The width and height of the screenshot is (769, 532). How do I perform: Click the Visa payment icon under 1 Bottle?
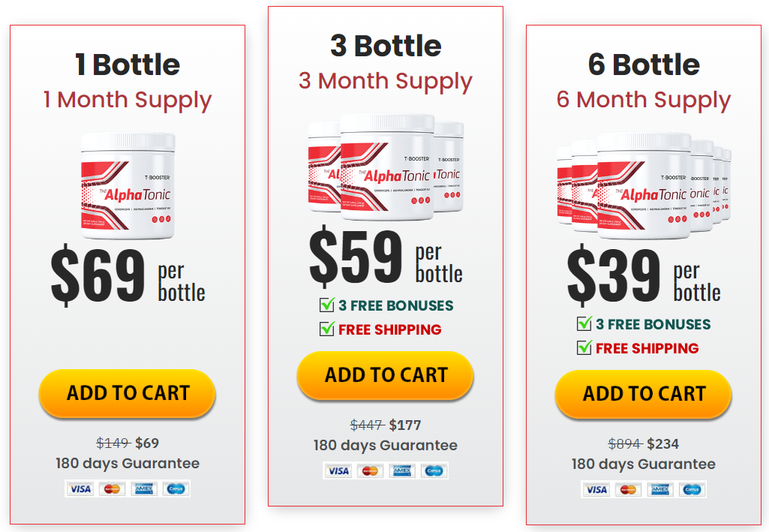pos(80,488)
